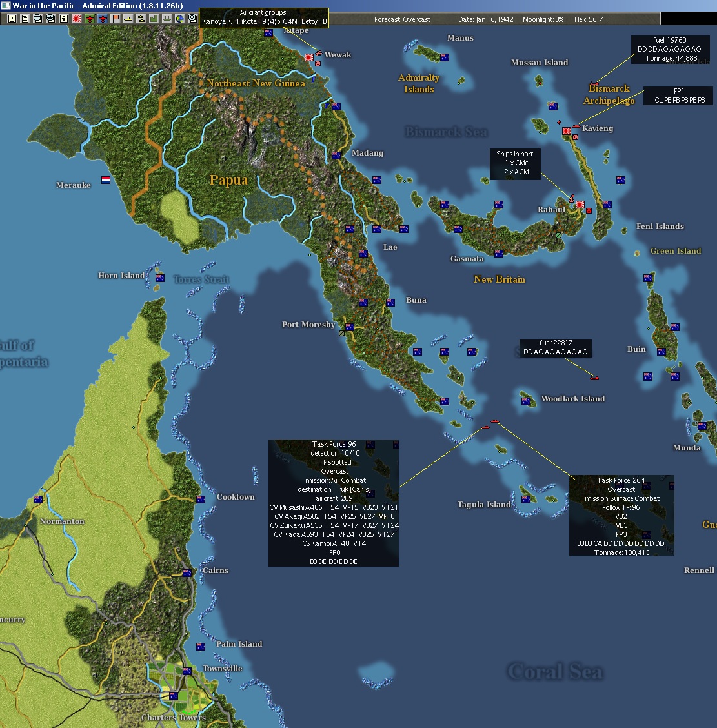
Task: Select the Australian flag at Cooktown
Action: [x=201, y=499]
